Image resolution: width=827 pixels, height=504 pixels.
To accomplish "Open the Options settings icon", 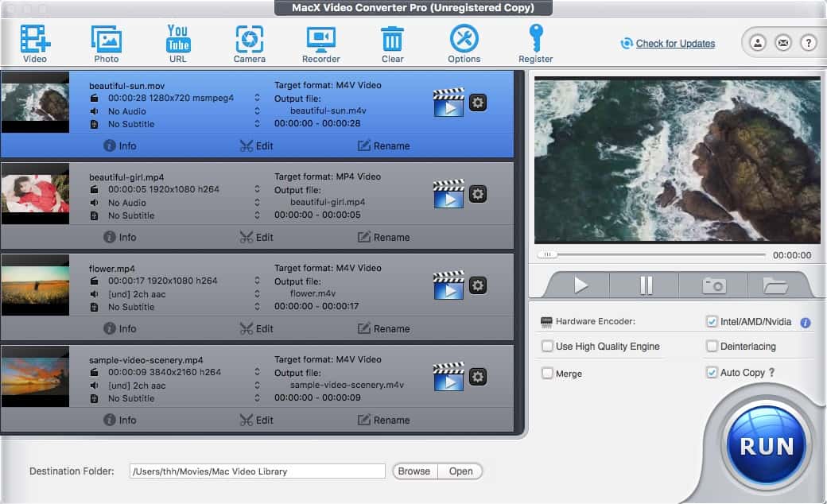I will (x=464, y=40).
